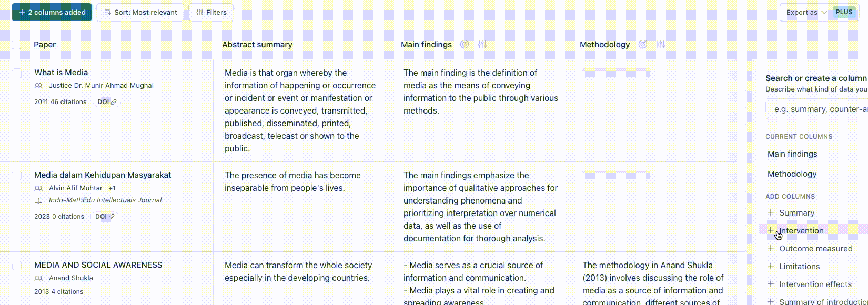Tick the checkbox for What is Media
The height and width of the screenshot is (305, 868).
click(x=17, y=73)
